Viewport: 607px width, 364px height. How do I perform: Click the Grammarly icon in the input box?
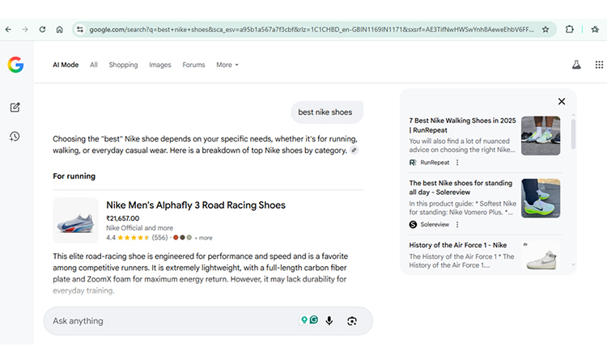314,320
